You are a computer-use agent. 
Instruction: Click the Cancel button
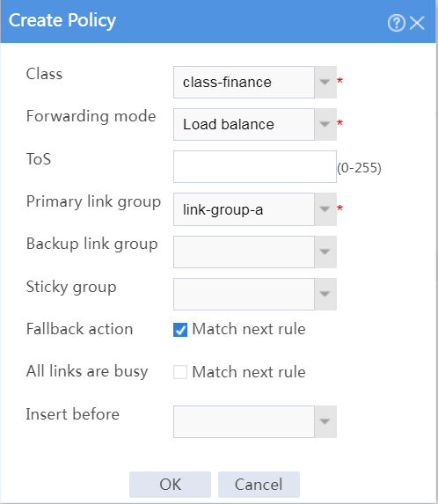[259, 485]
